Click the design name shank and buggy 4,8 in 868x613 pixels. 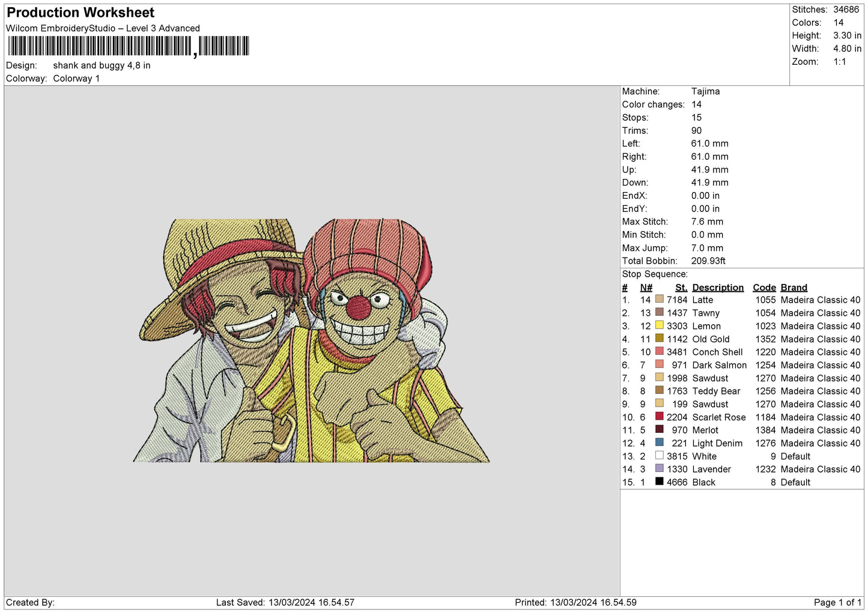tap(102, 65)
